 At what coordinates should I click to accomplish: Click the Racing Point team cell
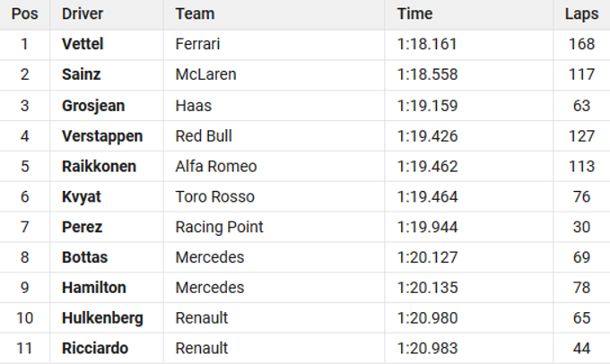point(220,228)
